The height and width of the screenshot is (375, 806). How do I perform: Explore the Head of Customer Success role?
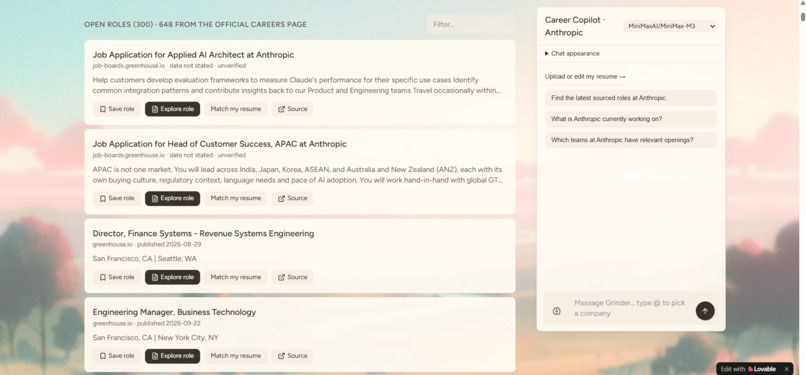click(x=172, y=198)
